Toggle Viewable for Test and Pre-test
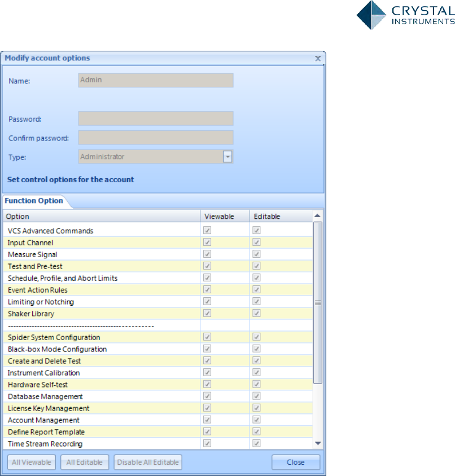The image size is (455, 476). (x=207, y=266)
